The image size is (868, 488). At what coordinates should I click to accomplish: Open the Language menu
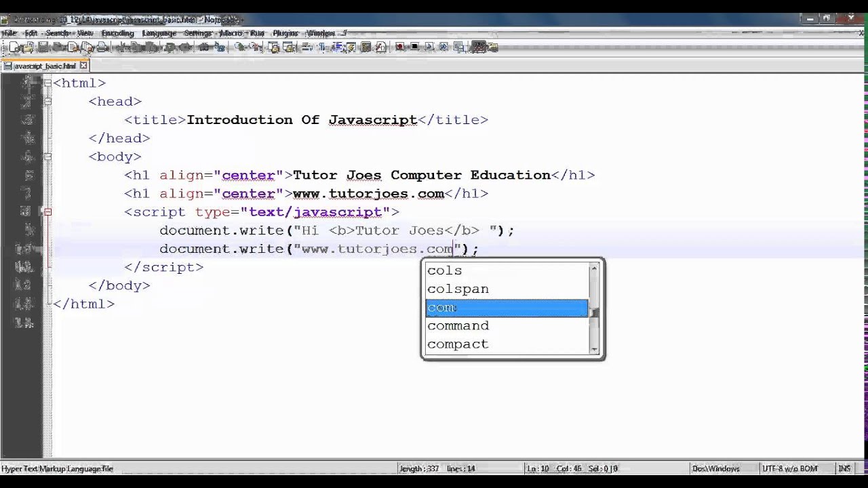[159, 33]
